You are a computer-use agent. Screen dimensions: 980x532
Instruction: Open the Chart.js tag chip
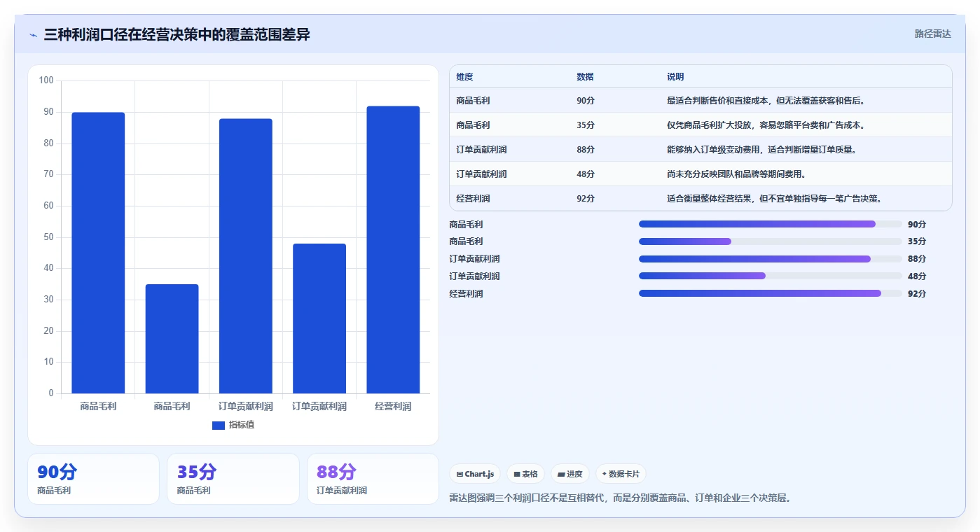[x=475, y=474]
